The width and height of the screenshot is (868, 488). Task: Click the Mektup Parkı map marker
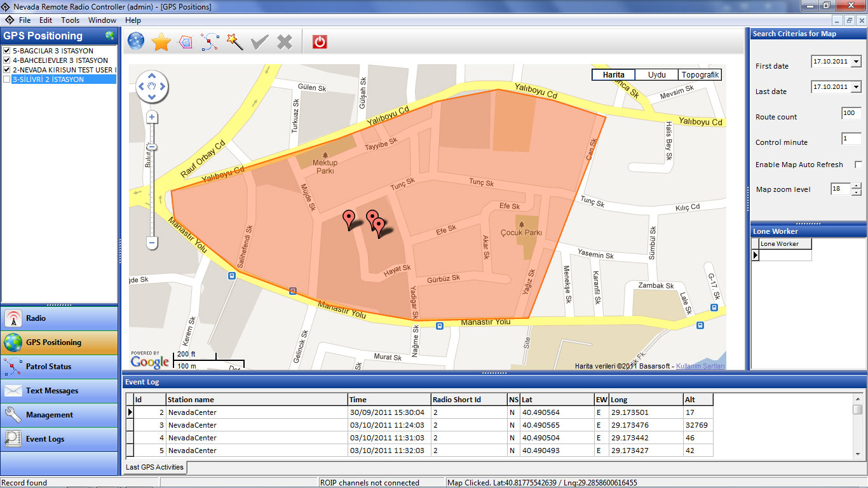325,154
